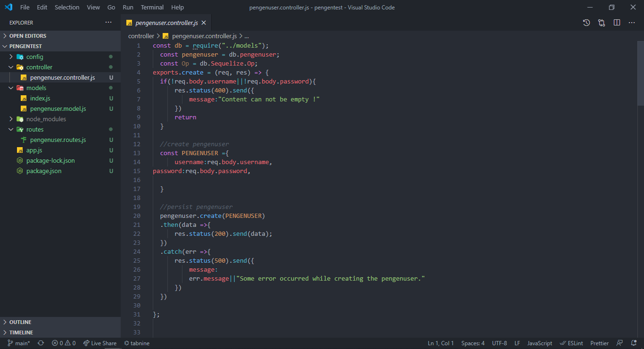Click the Prettier status item
This screenshot has height=349, width=644.
[600, 343]
